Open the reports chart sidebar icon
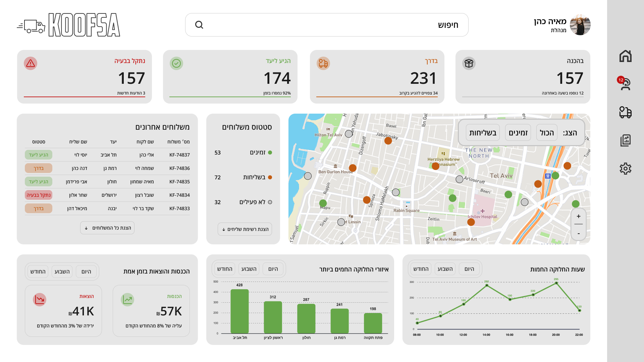 coord(625,140)
